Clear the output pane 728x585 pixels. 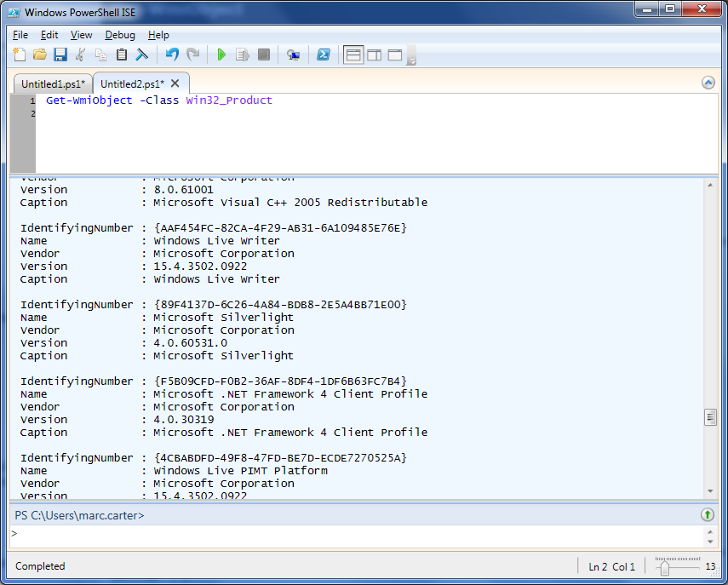point(141,54)
